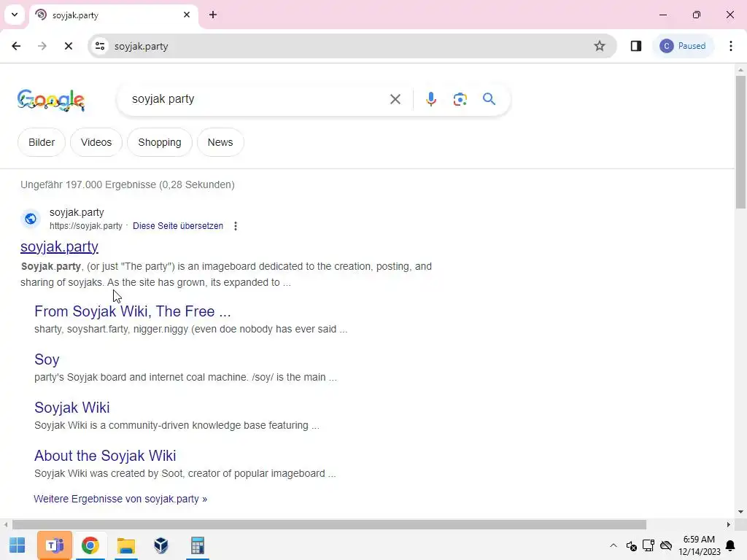Switch to the Videos filter
Screen dimensions: 747x560
coord(96,142)
